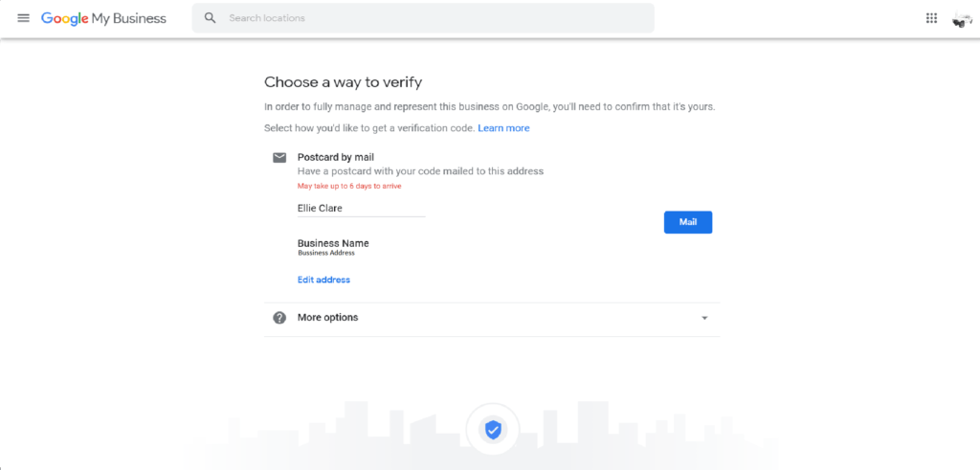The image size is (980, 470).
Task: Click the search magnifier icon
Action: click(x=210, y=18)
